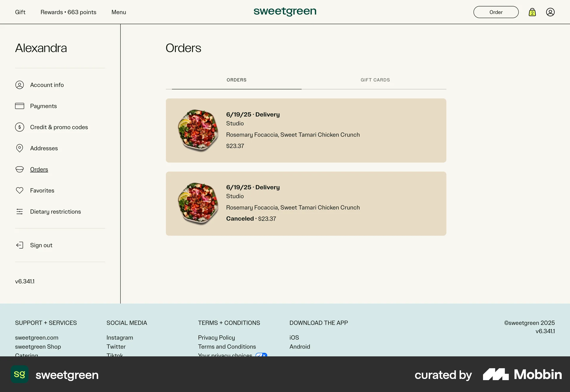
Task: Toggle Your privacy choices control
Action: (261, 355)
